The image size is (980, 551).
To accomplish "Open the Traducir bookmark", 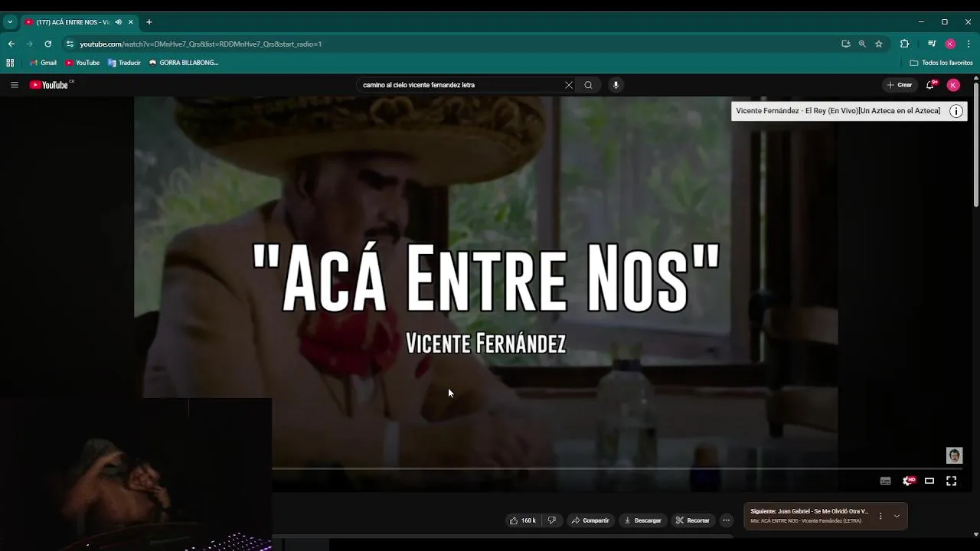I will pyautogui.click(x=124, y=63).
